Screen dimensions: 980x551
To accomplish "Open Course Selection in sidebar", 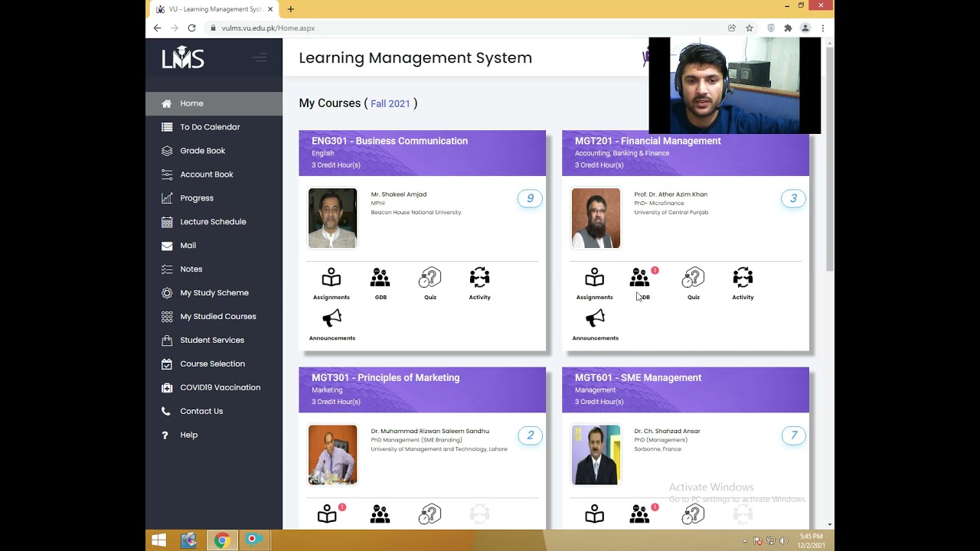I will pyautogui.click(x=214, y=364).
